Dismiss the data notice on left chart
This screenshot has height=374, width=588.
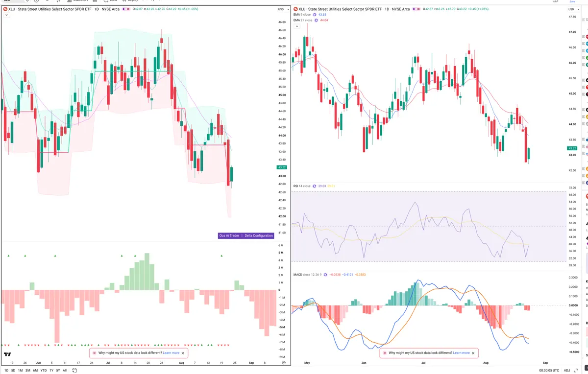183,352
